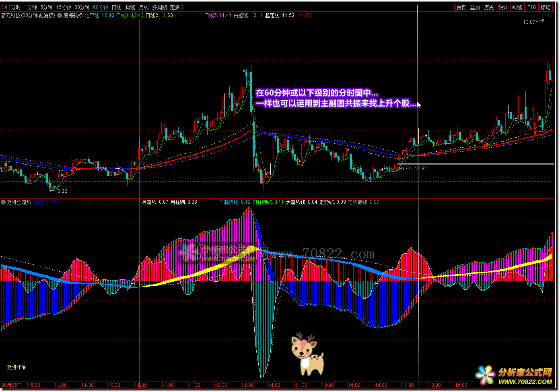Open the 廷进全趋势 sub-indicator dropdown arrow

[3, 202]
